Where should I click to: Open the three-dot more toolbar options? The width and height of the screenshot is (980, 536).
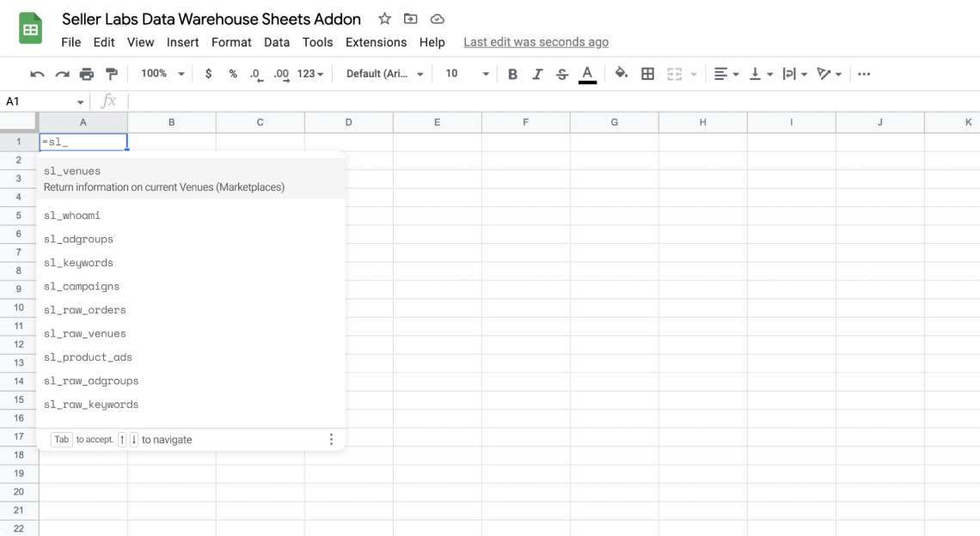(x=864, y=74)
